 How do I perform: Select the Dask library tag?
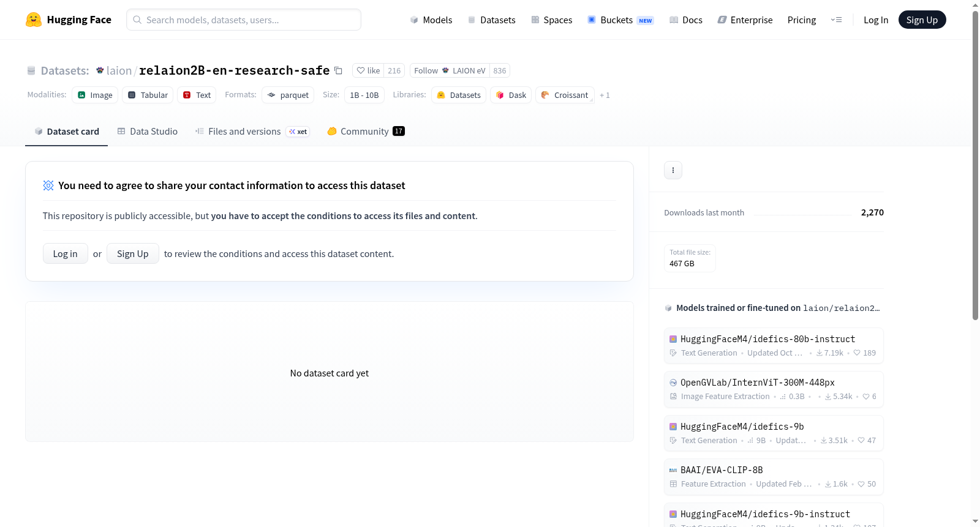click(x=511, y=95)
